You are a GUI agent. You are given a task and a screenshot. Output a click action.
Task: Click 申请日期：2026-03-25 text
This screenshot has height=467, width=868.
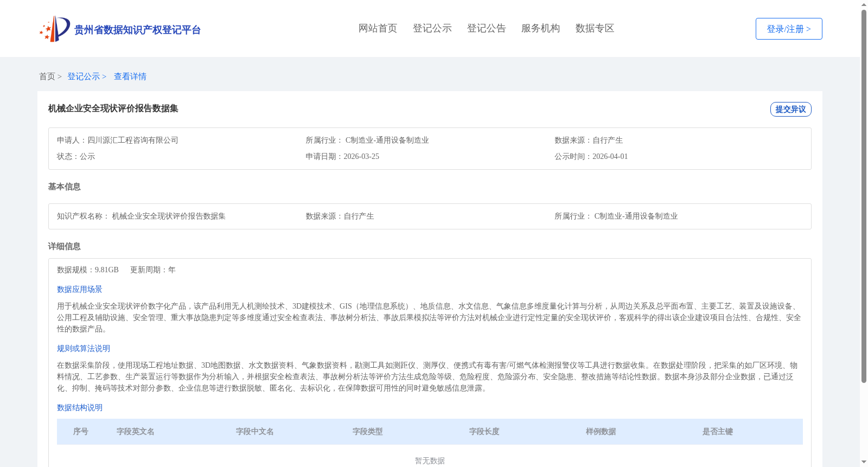[x=342, y=156]
